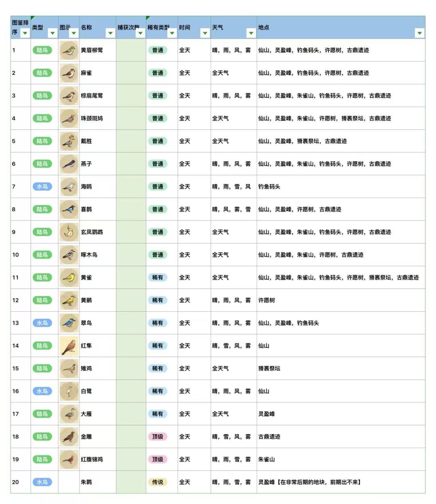Click the 红隼 bird image
Screen dimensions: 436x504
[69, 346]
